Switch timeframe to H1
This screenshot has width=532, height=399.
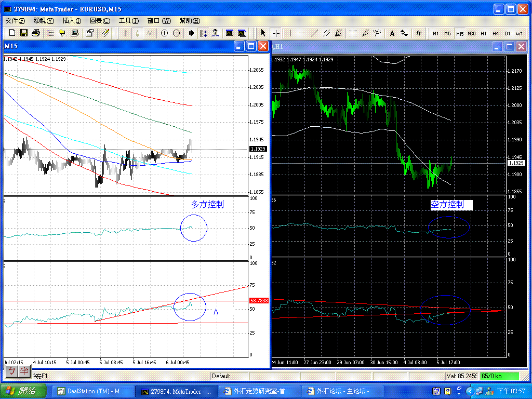point(484,34)
